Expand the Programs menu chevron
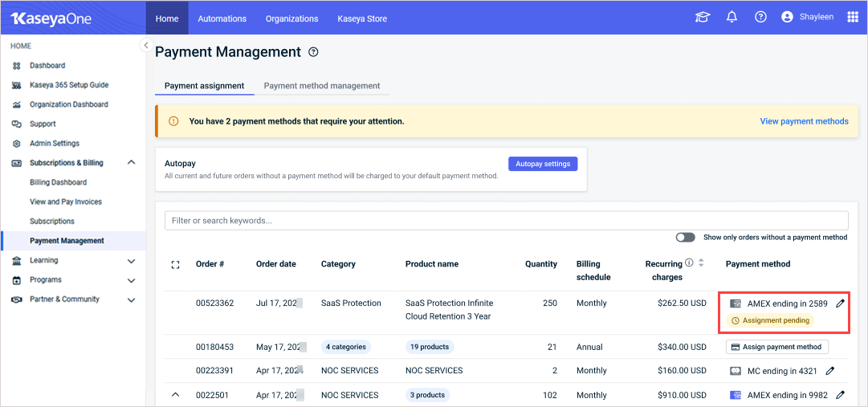 (x=131, y=280)
